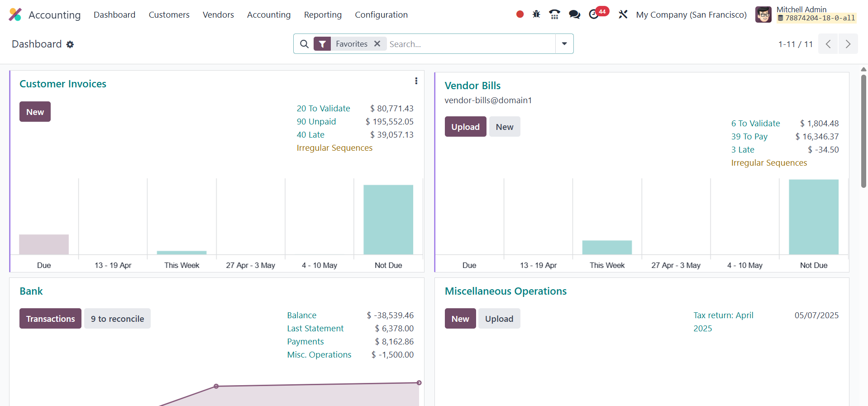Open the conversations chat icon

[574, 14]
